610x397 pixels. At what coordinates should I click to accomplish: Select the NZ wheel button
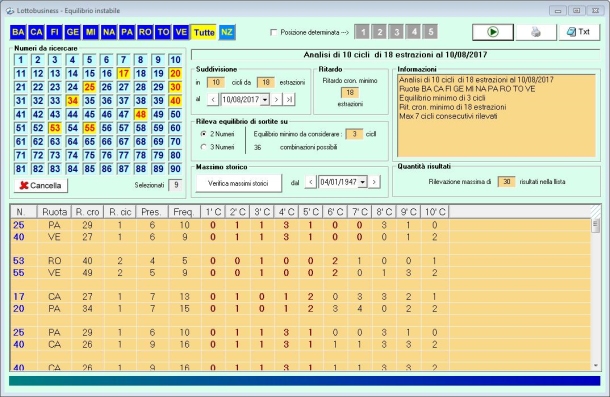(x=227, y=32)
